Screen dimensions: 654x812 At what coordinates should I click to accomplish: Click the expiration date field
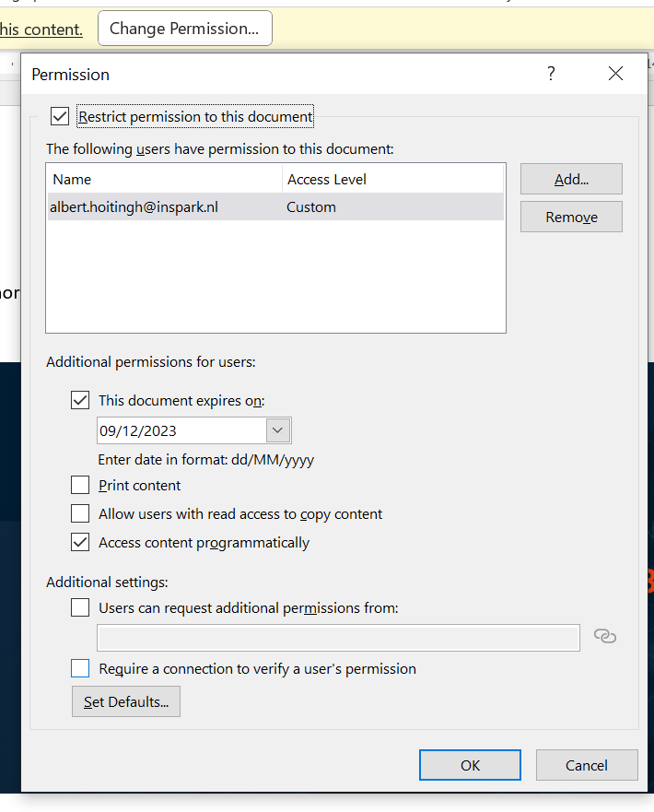(181, 430)
